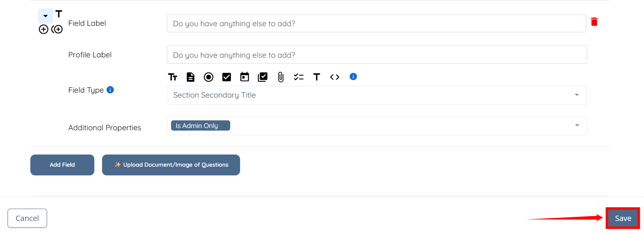Screen dimensions: 644x235
Task: Click Upload Document/Image of Questions button
Action: [171, 165]
